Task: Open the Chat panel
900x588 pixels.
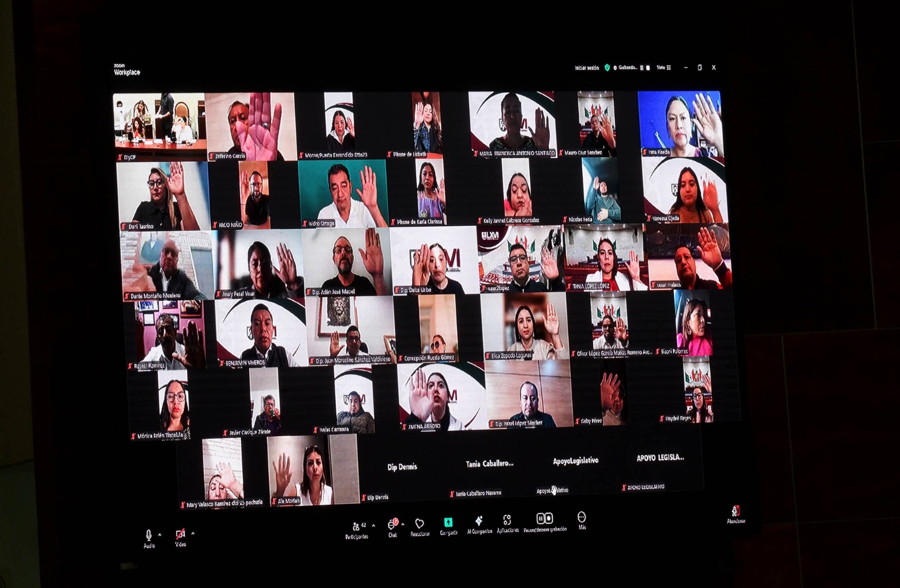Action: point(392,526)
